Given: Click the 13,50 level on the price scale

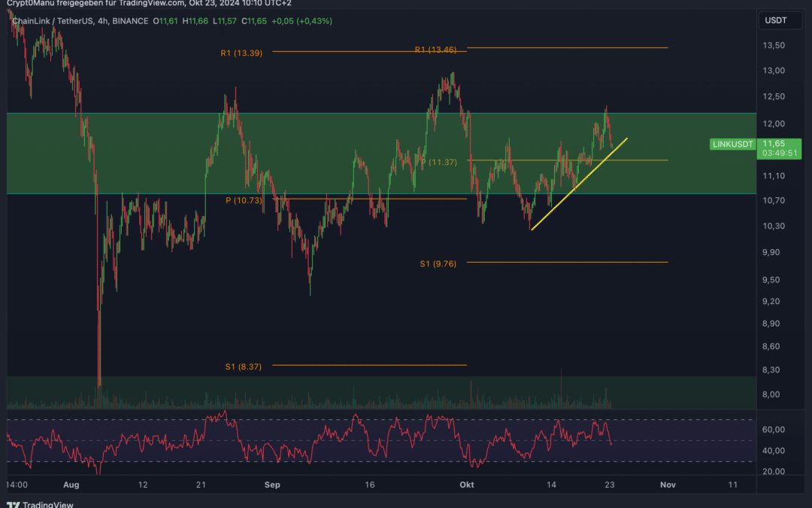Looking at the screenshot, I should [774, 46].
